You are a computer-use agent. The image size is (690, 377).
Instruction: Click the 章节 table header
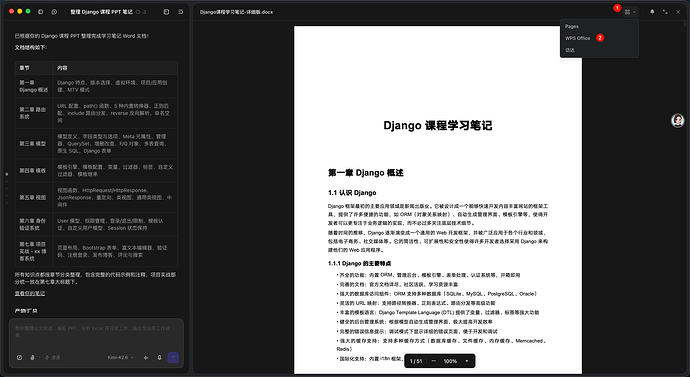point(34,68)
